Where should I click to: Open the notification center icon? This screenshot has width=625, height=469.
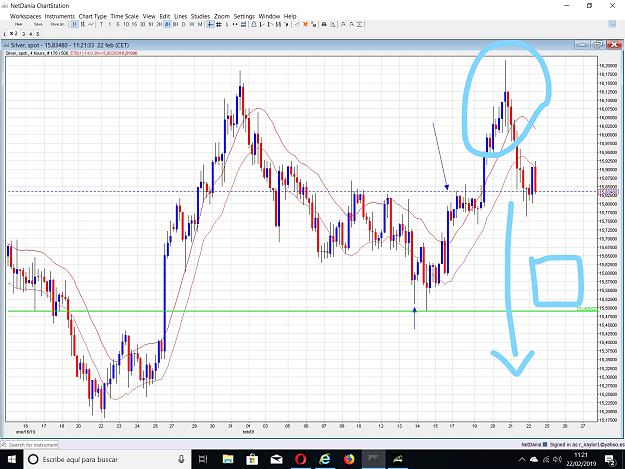(610, 460)
